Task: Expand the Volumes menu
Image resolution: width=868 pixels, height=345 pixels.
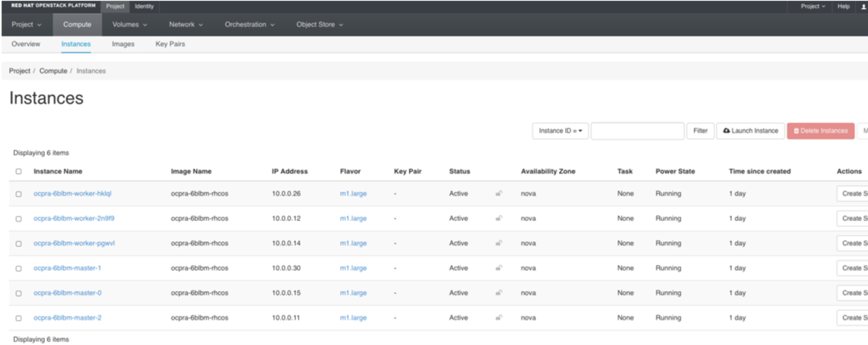Action: 130,25
